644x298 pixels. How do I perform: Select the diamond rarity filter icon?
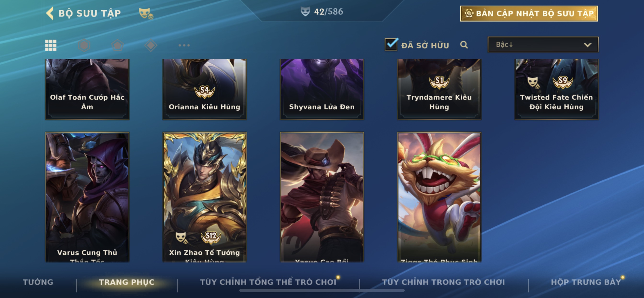[151, 45]
